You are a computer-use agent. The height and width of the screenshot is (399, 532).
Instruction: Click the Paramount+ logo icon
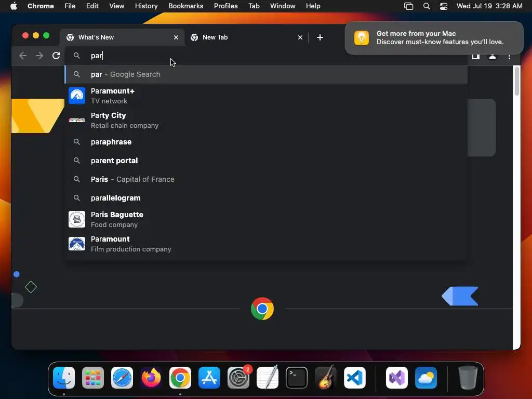pos(77,96)
